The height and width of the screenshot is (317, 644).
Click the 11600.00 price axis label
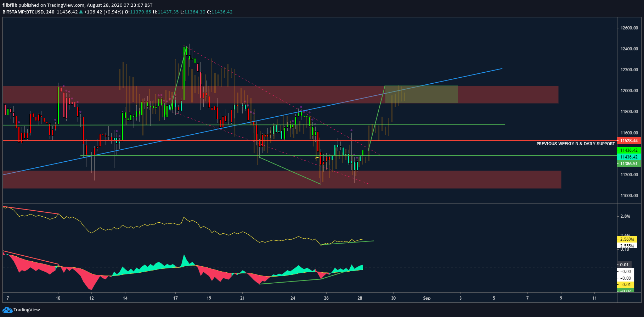[629, 133]
